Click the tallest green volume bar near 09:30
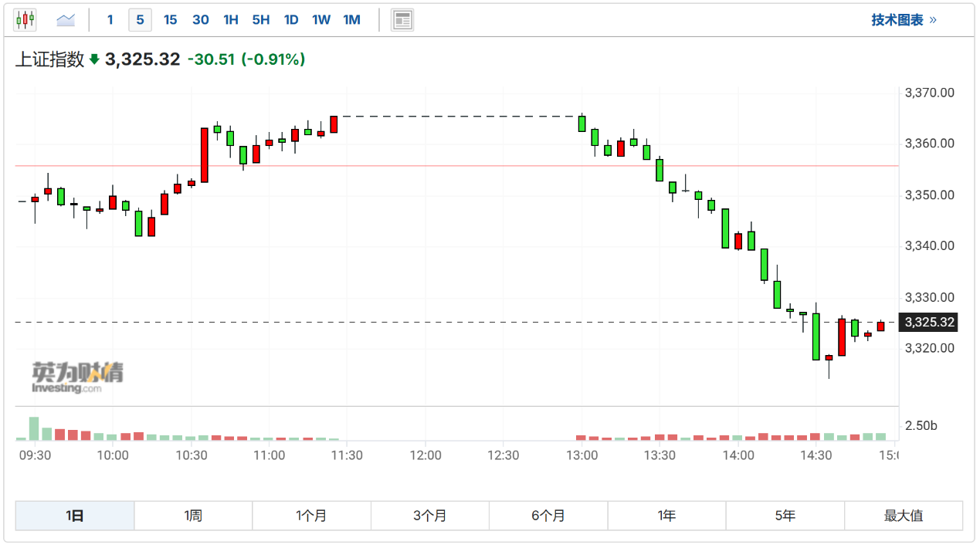The width and height of the screenshot is (980, 548). tap(34, 428)
